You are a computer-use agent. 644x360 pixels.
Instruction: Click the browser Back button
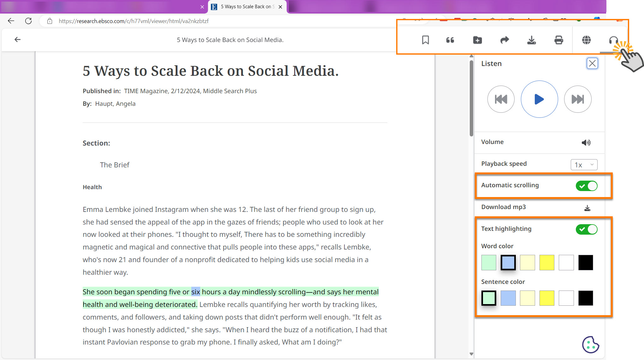coord(11,21)
